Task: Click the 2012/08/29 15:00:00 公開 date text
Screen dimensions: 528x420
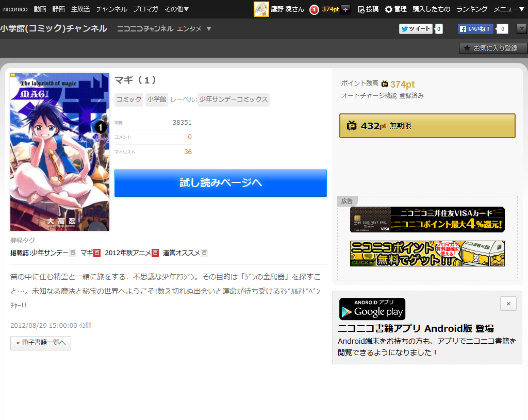Action: pyautogui.click(x=51, y=325)
